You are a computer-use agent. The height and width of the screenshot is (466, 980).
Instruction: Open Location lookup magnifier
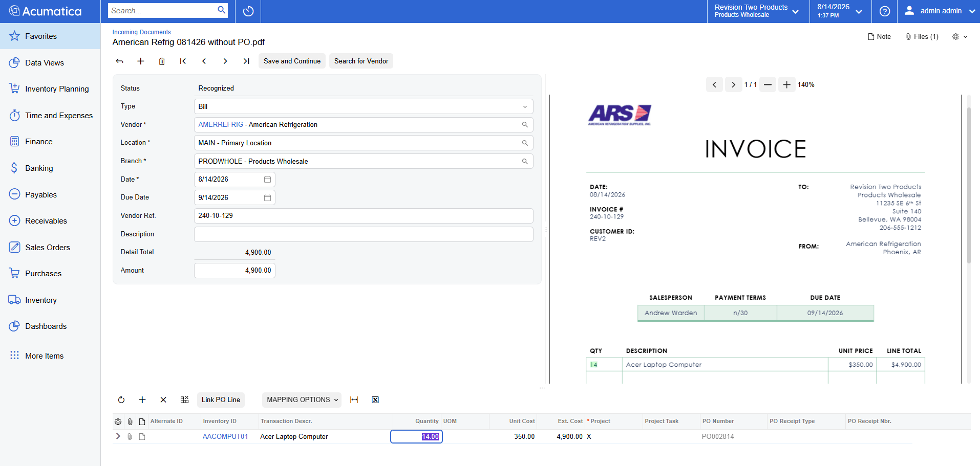[x=525, y=143]
